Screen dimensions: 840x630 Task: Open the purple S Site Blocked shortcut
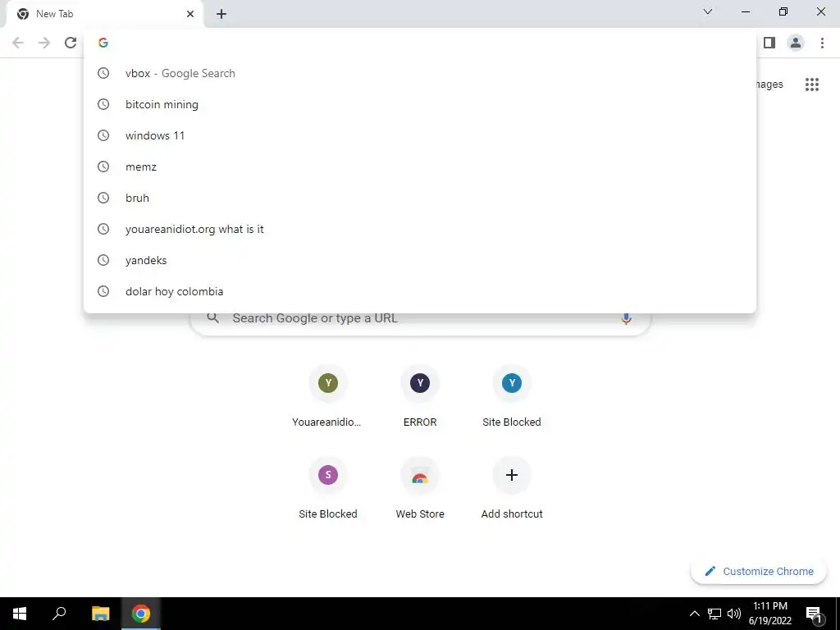328,489
